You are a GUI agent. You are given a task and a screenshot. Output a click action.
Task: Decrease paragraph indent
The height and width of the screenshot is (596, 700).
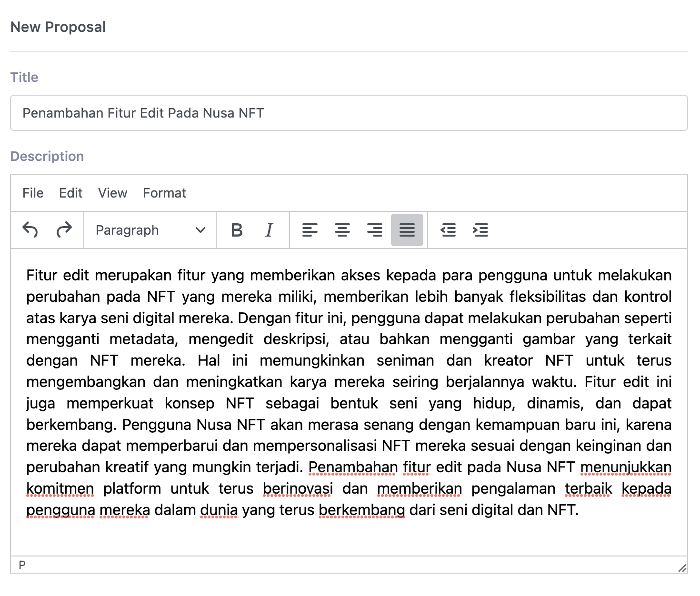(448, 230)
